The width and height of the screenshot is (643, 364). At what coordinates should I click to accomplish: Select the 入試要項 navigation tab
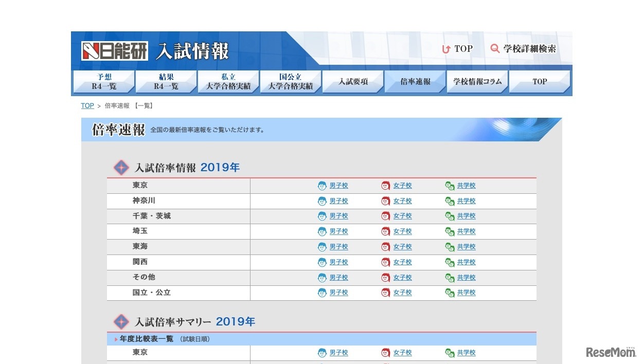click(353, 81)
